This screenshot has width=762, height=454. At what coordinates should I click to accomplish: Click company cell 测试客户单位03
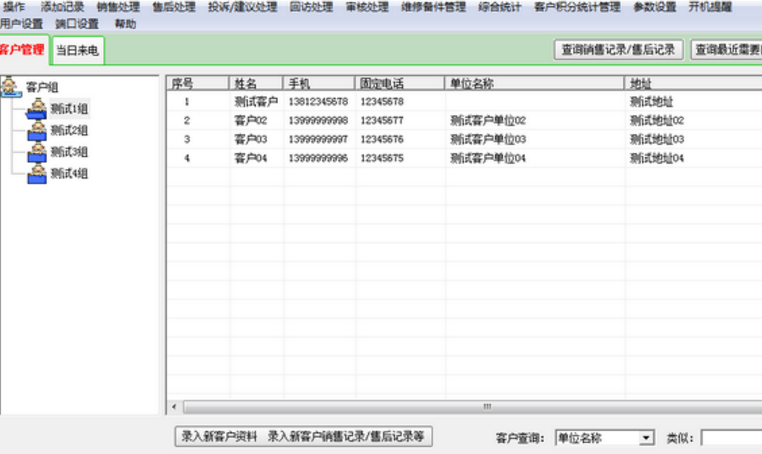(x=488, y=140)
